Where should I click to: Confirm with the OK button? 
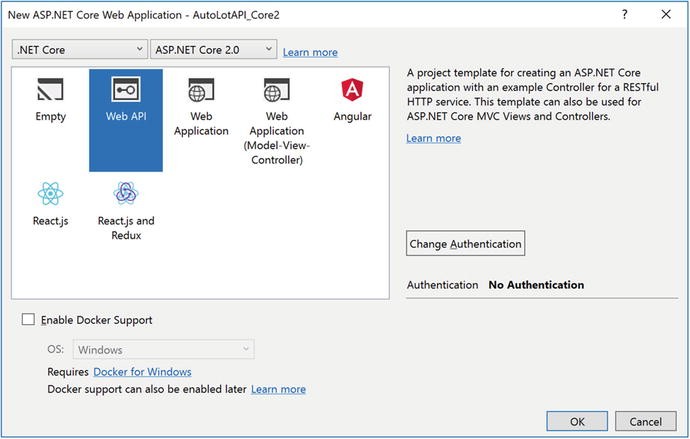[x=577, y=421]
